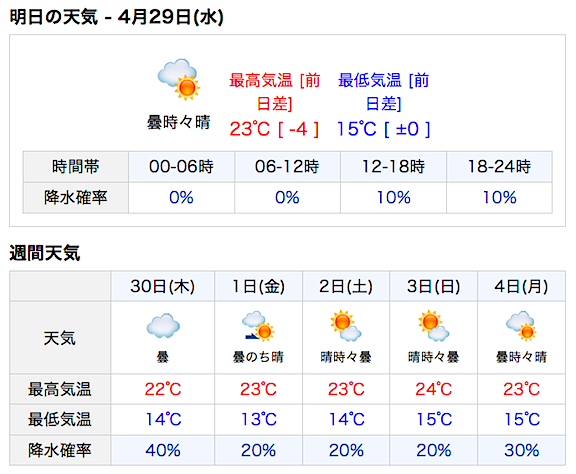Select the 3日(日) column header

[x=433, y=286]
